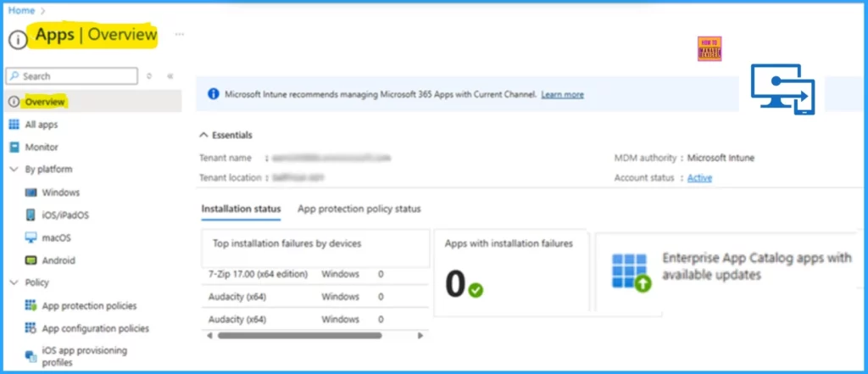Image resolution: width=868 pixels, height=374 pixels.
Task: Click the horizontal scrollbar thumb
Action: (299, 335)
